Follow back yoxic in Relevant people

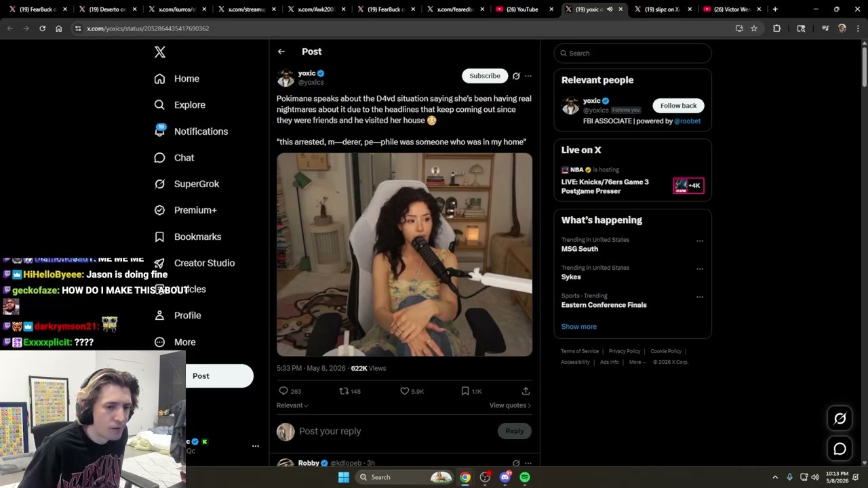coord(678,106)
